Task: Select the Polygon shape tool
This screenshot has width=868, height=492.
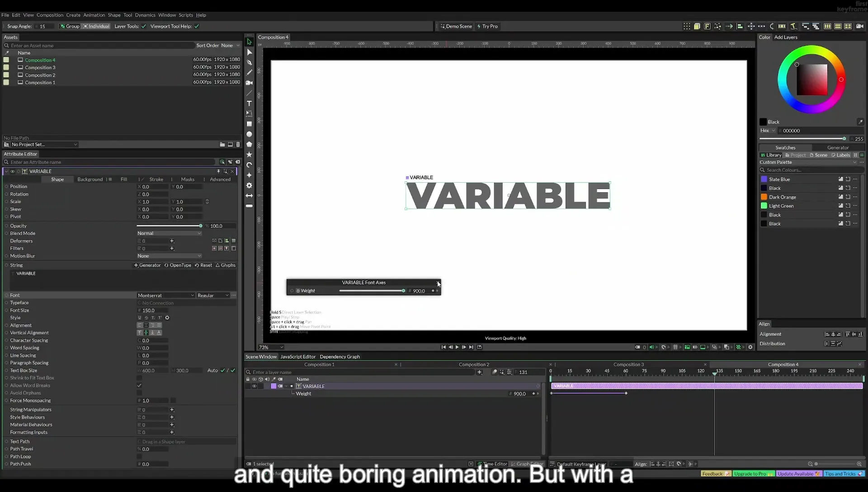Action: 249,144
